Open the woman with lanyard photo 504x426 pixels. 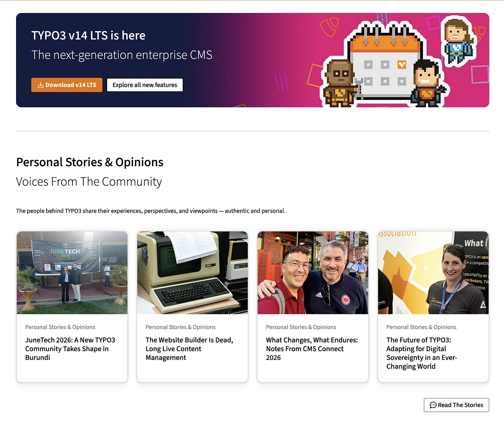(433, 273)
